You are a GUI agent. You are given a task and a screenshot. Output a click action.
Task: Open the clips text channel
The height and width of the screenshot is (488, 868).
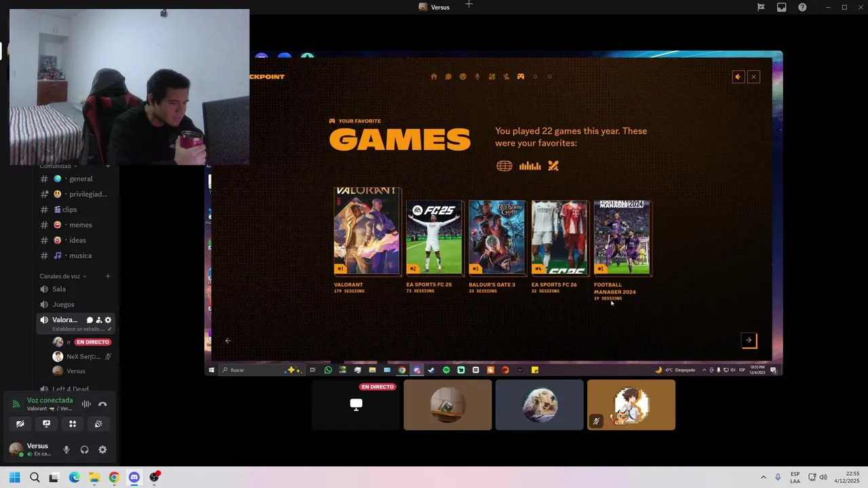coord(76,209)
